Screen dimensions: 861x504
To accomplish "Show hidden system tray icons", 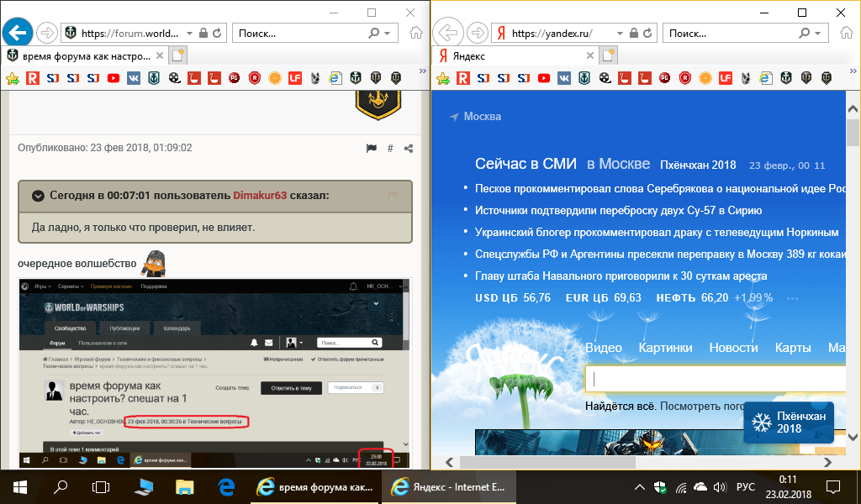I will 640,487.
